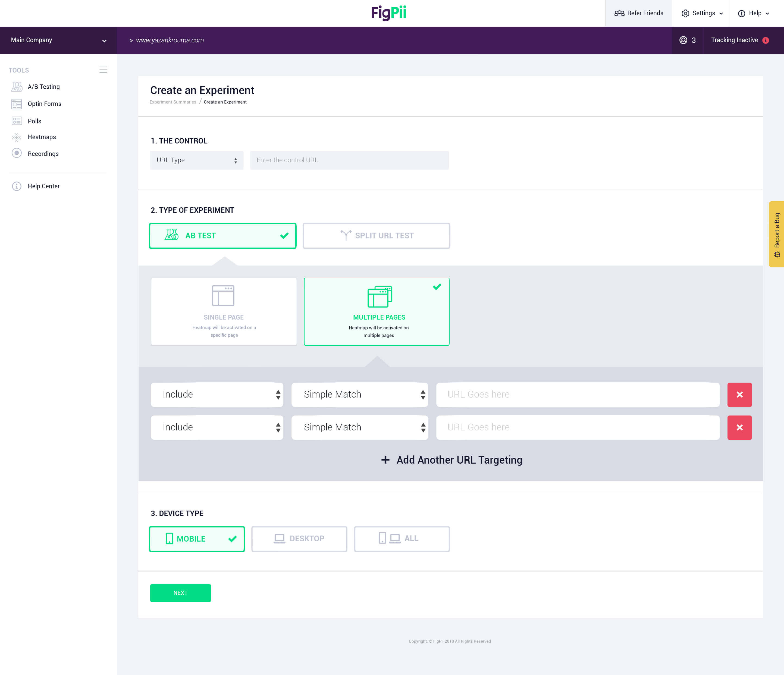Screen dimensions: 784x675
Task: Select MOBILE device type
Action: coord(197,539)
